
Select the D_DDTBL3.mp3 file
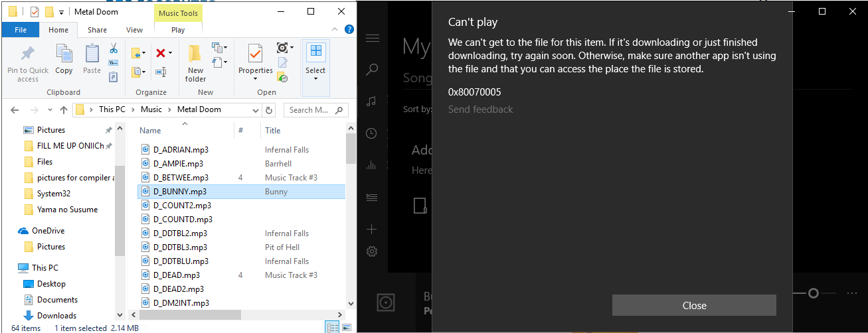180,247
